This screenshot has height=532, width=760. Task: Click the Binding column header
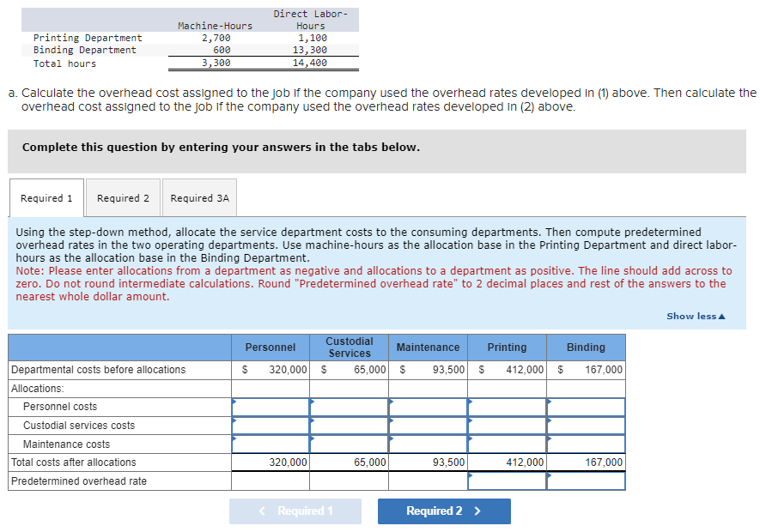click(586, 348)
